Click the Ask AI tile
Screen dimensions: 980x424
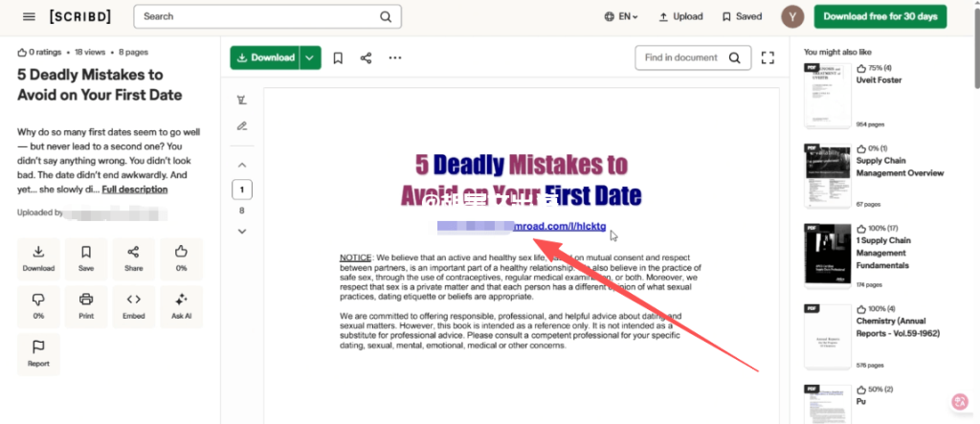[x=181, y=306]
